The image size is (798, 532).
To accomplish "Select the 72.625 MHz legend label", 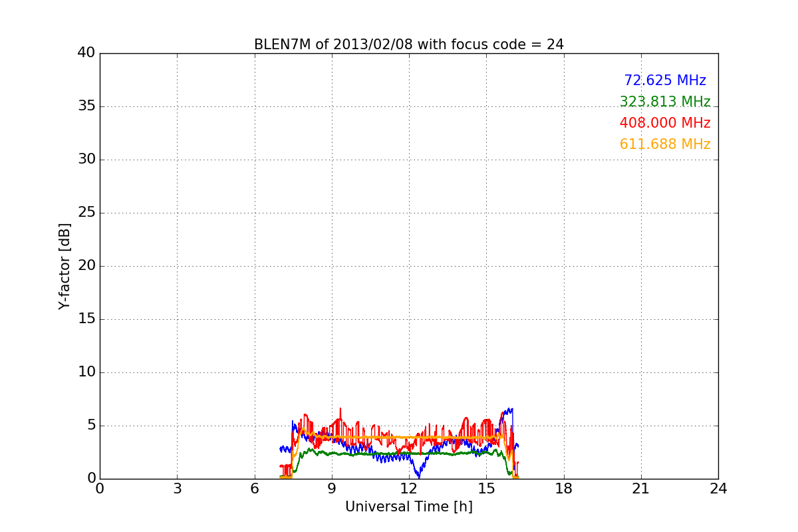I will [665, 80].
